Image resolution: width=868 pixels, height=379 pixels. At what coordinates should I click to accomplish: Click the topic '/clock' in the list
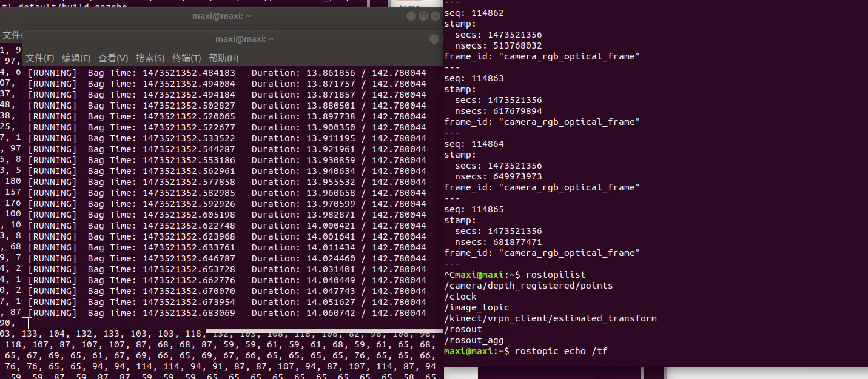coord(460,297)
